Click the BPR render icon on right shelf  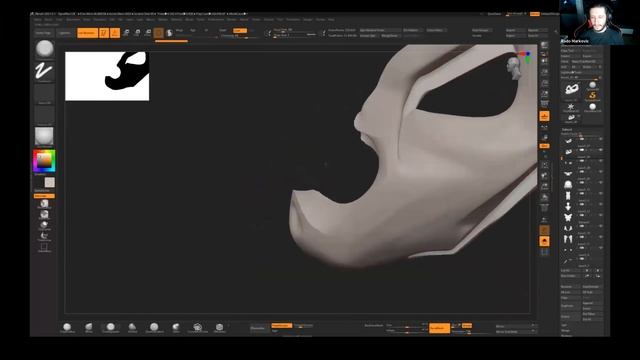click(544, 45)
